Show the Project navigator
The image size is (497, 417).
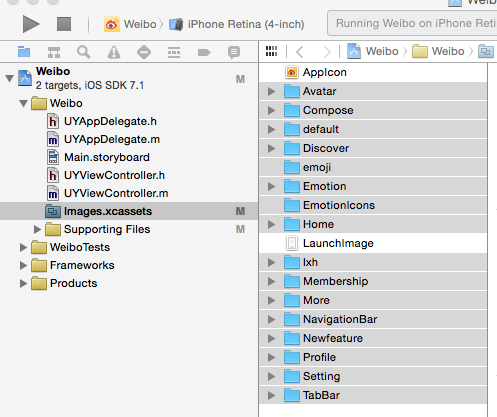(24, 52)
